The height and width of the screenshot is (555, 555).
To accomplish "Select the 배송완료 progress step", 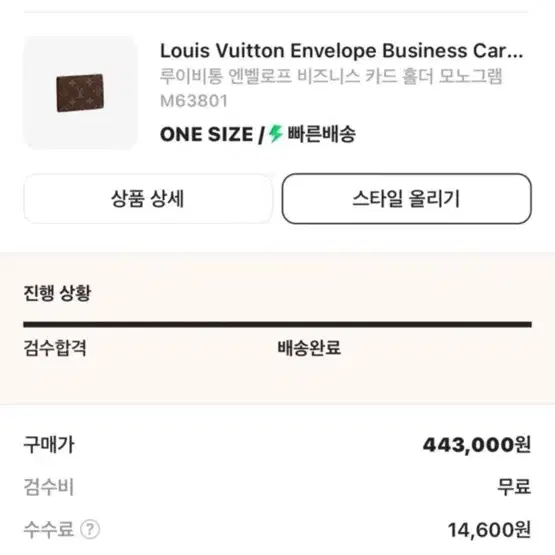I will coord(309,348).
